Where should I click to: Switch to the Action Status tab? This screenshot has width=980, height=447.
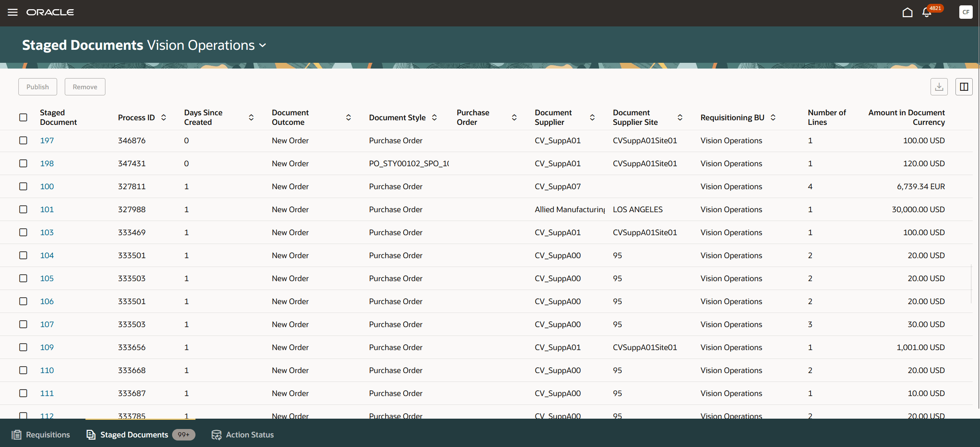[243, 435]
